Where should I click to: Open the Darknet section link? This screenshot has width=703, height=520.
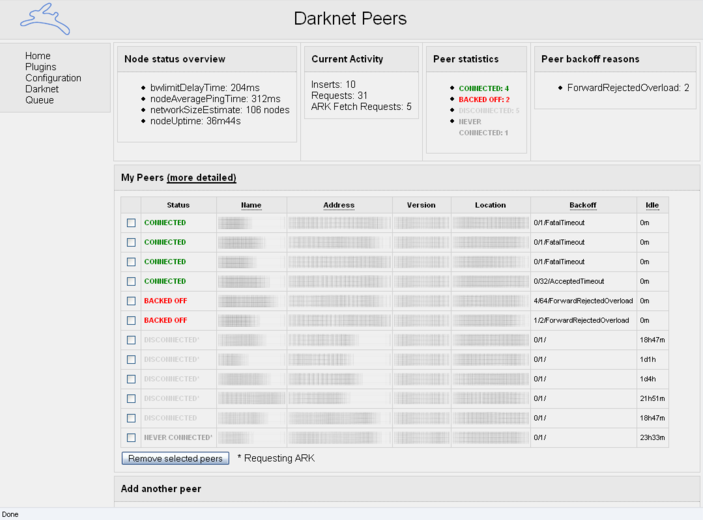coord(42,89)
